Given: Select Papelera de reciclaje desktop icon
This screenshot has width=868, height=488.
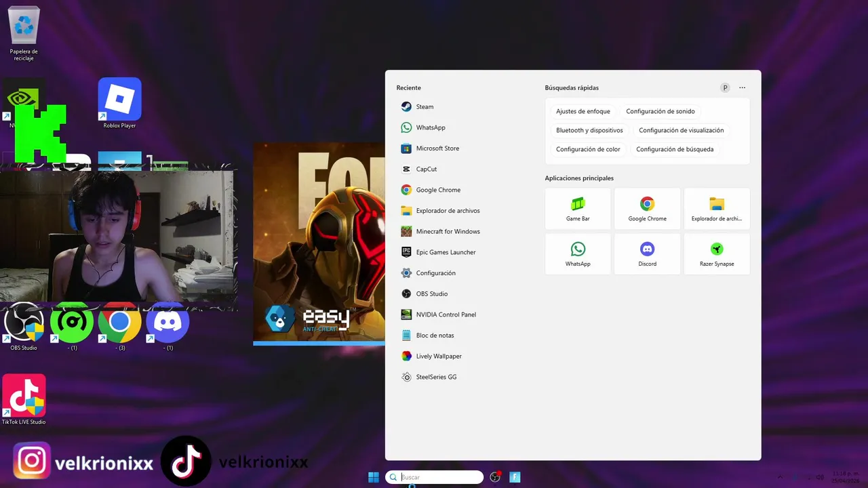Looking at the screenshot, I should coord(24,33).
